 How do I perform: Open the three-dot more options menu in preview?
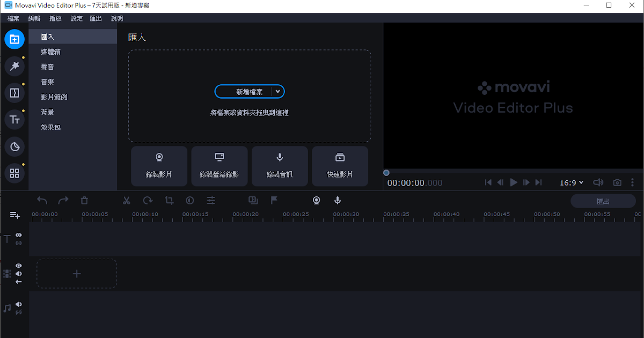tap(632, 182)
